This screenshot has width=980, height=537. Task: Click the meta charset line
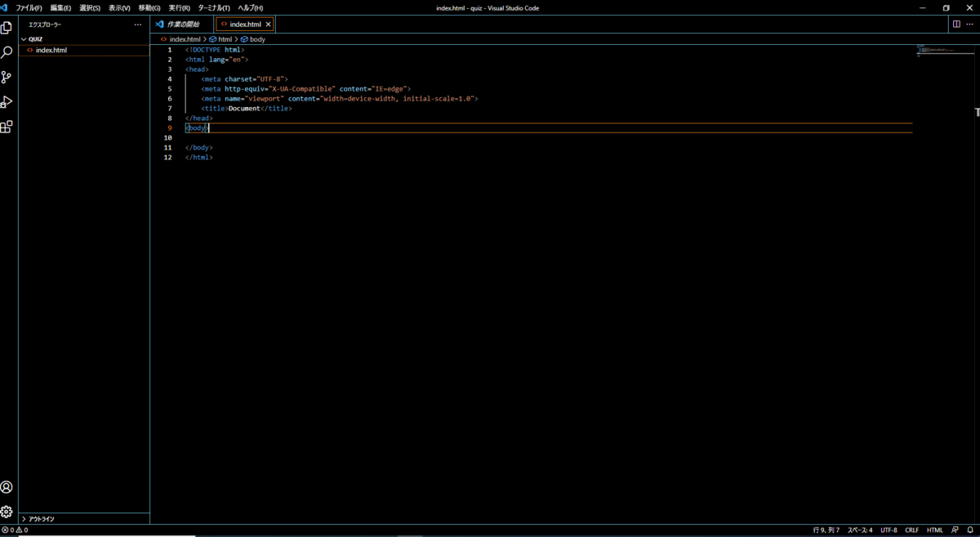(x=244, y=79)
